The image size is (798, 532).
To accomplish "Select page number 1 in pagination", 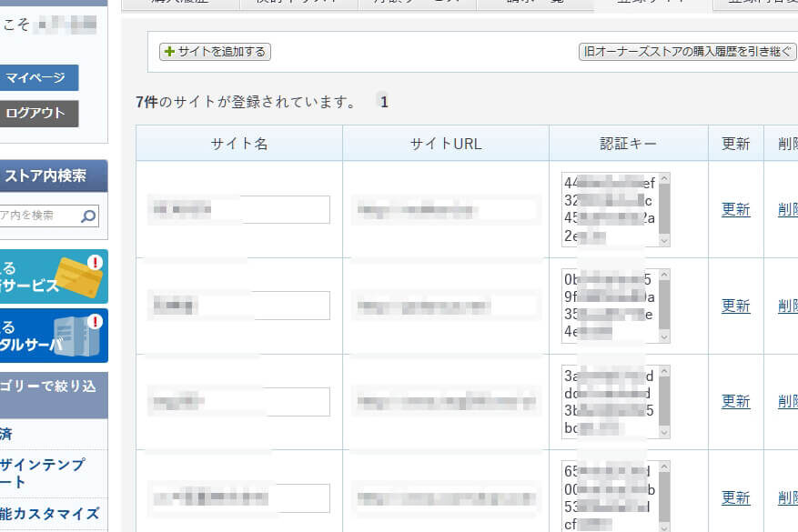I will (x=384, y=102).
